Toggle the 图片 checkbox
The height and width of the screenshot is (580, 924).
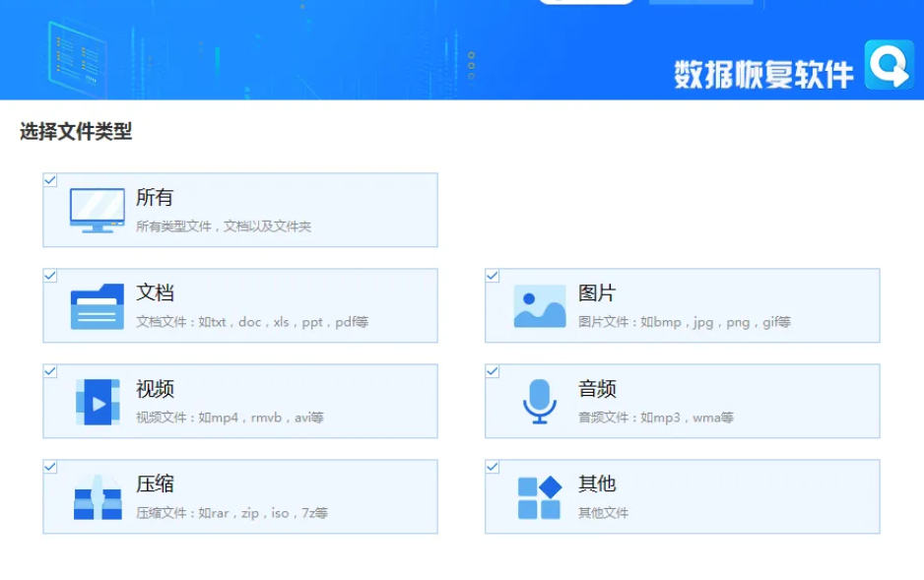pos(493,276)
